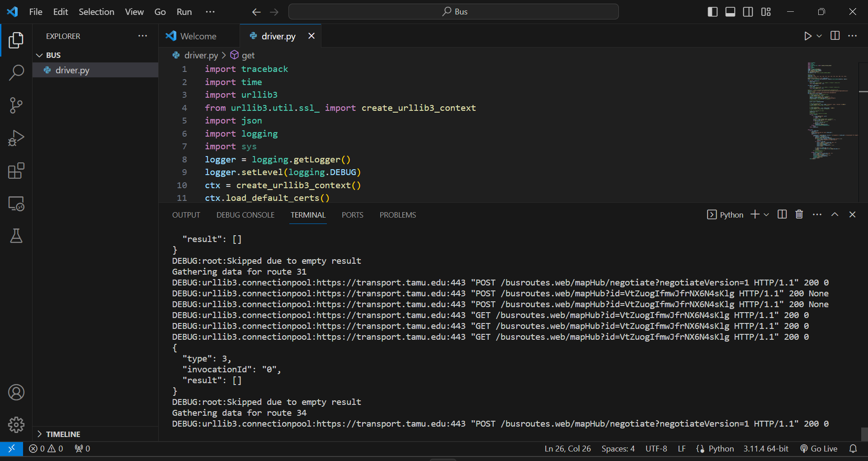Expand the TIMELINE section

click(95, 434)
